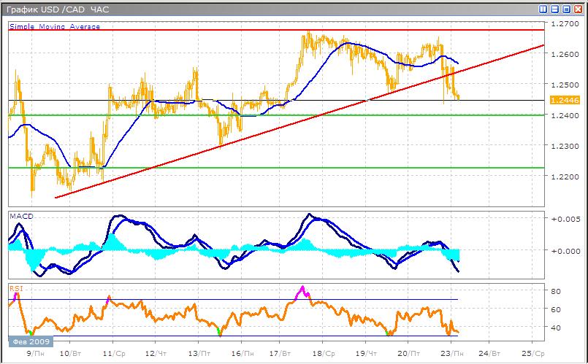Image resolution: width=588 pixels, height=364 pixels.
Task: Click the tile windows icon in title bar
Action: (x=543, y=9)
